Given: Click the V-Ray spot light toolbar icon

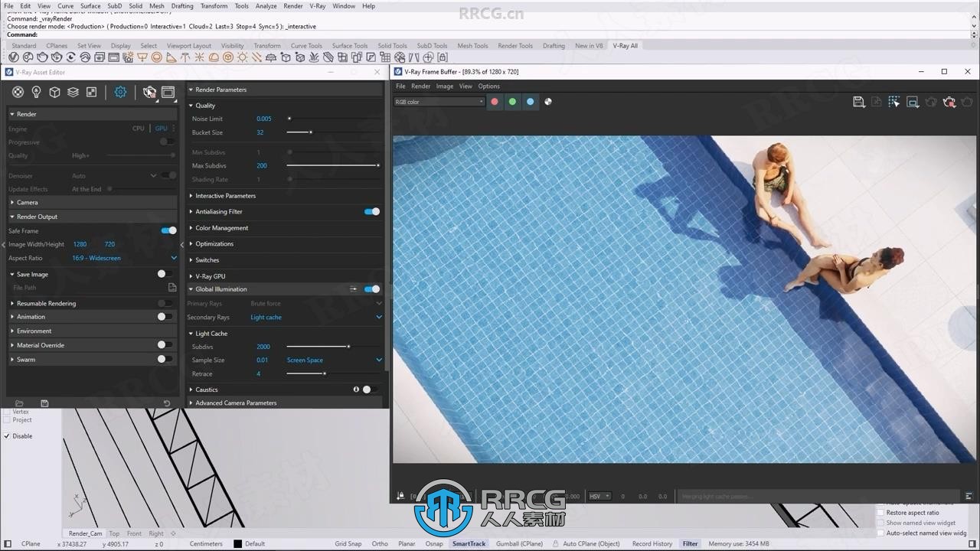Looking at the screenshot, I should coord(171,57).
